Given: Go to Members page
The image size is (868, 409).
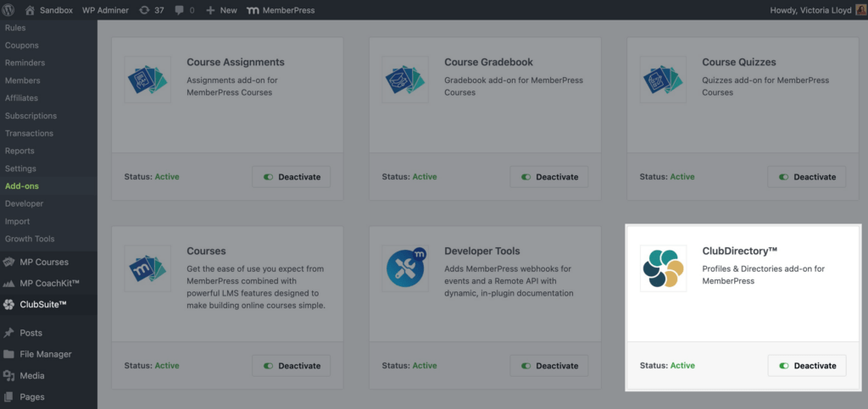Looking at the screenshot, I should click(x=23, y=80).
